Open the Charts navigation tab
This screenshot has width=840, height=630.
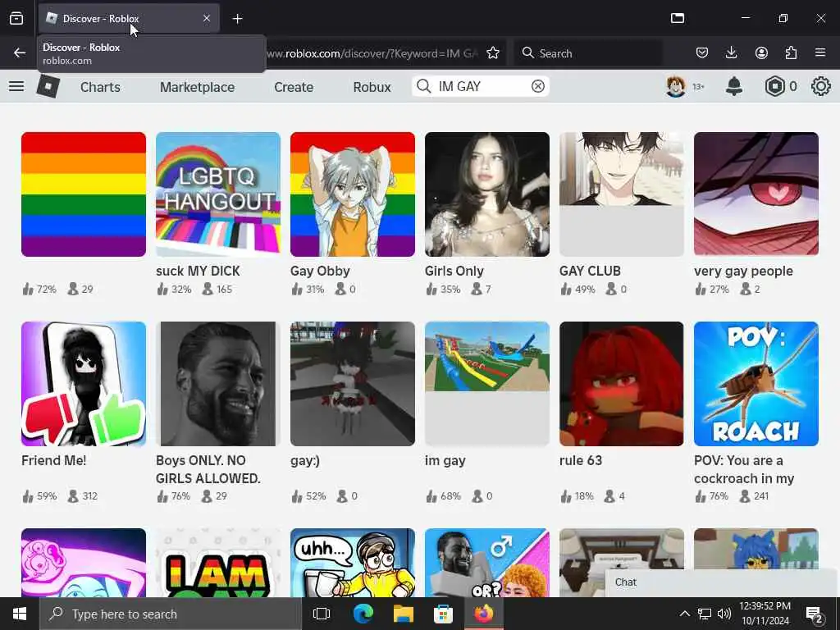point(100,87)
